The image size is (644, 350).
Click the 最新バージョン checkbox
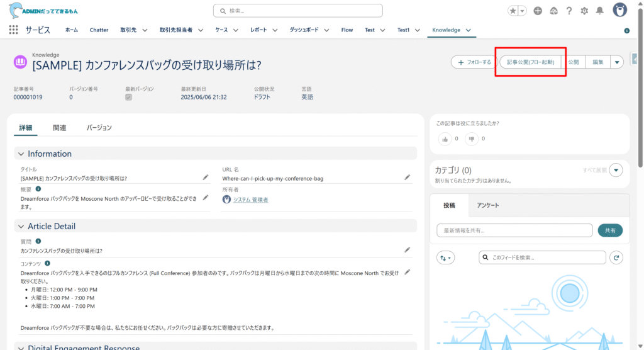pyautogui.click(x=128, y=98)
